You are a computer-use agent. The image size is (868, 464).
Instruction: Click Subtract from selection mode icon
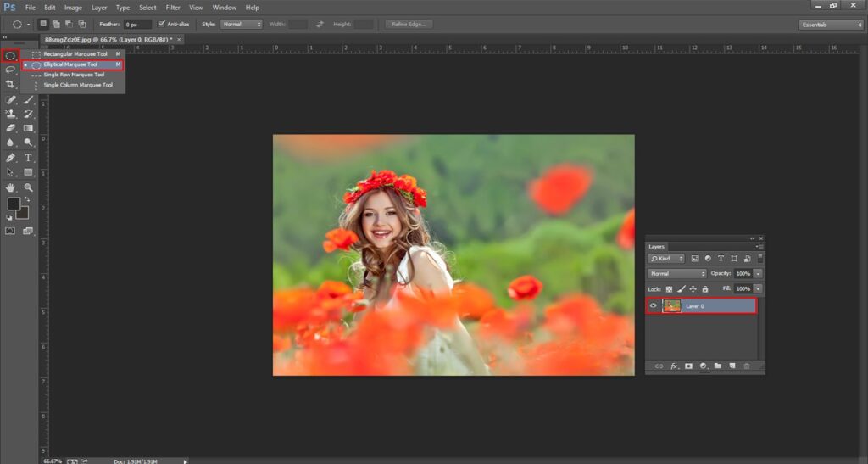(69, 24)
